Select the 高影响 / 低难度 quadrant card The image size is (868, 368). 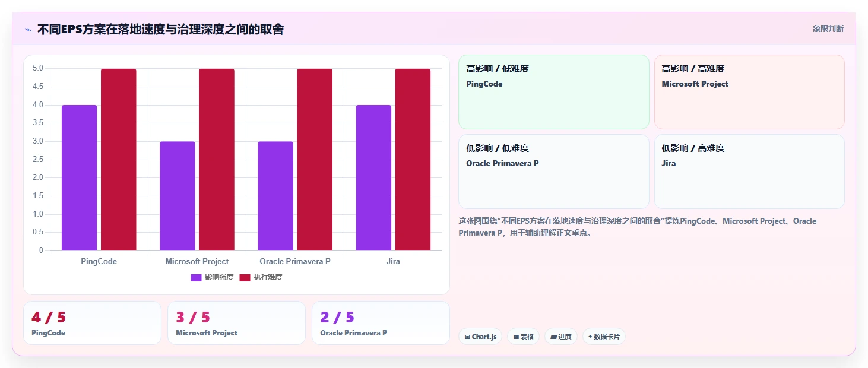click(x=554, y=92)
